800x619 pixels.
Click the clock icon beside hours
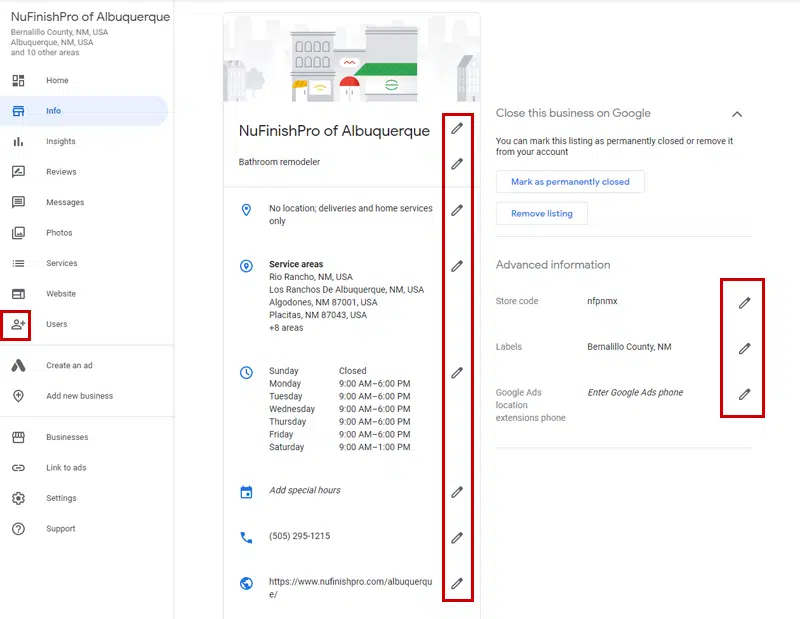coord(246,373)
